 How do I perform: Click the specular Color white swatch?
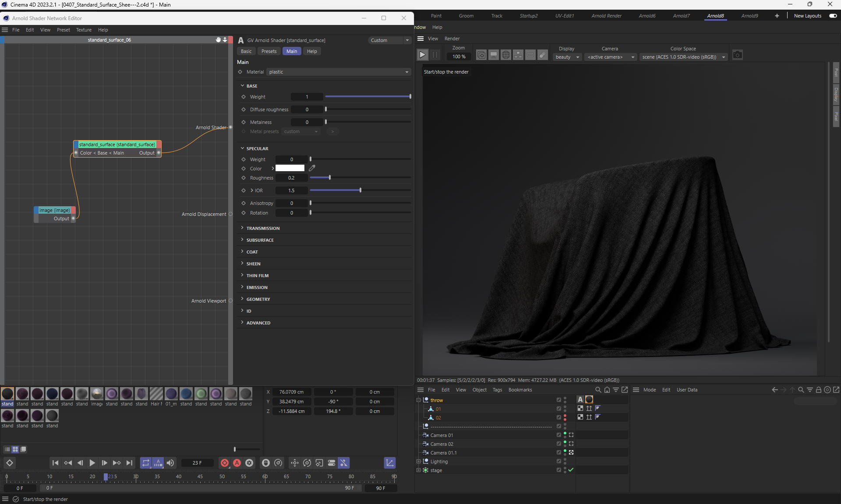(x=290, y=168)
